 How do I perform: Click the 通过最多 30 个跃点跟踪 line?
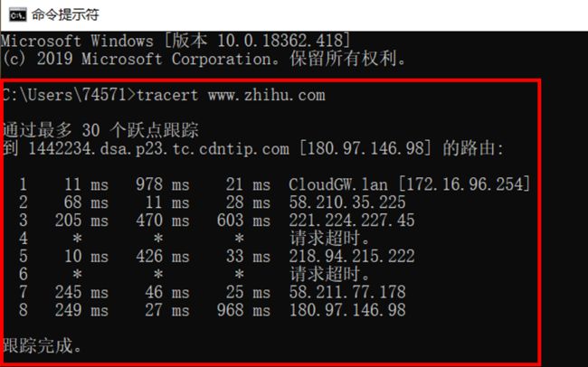(x=100, y=130)
